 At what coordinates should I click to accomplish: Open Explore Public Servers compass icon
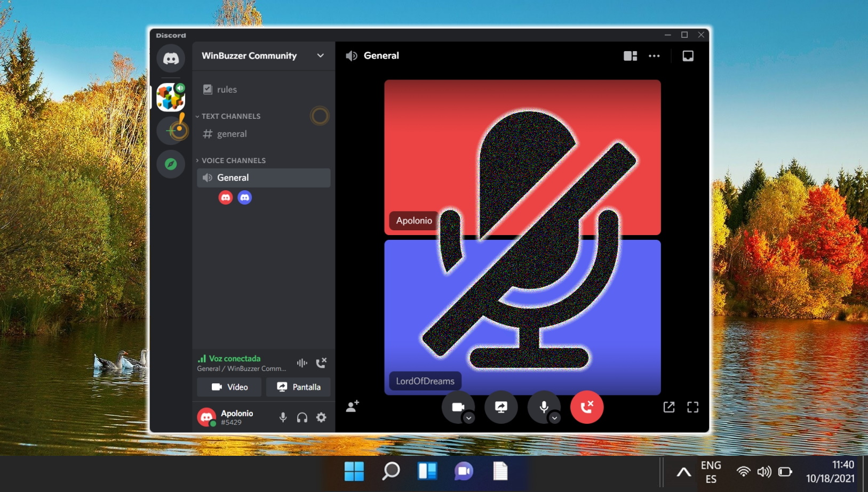pyautogui.click(x=171, y=164)
